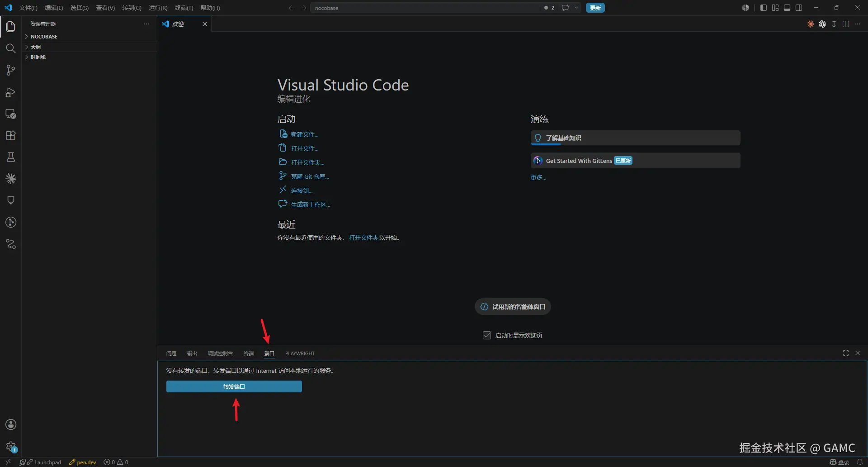This screenshot has height=467, width=868.
Task: Click 试用新的智能体窗口 button
Action: pos(513,307)
